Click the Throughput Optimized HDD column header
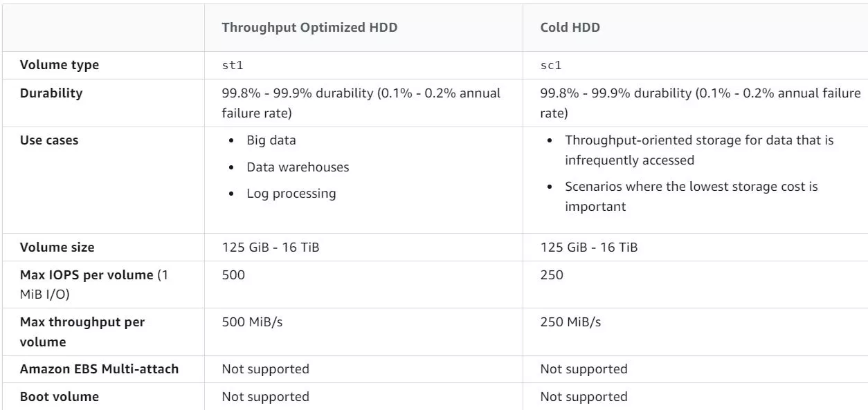Viewport: 868px width, 410px height. point(309,28)
